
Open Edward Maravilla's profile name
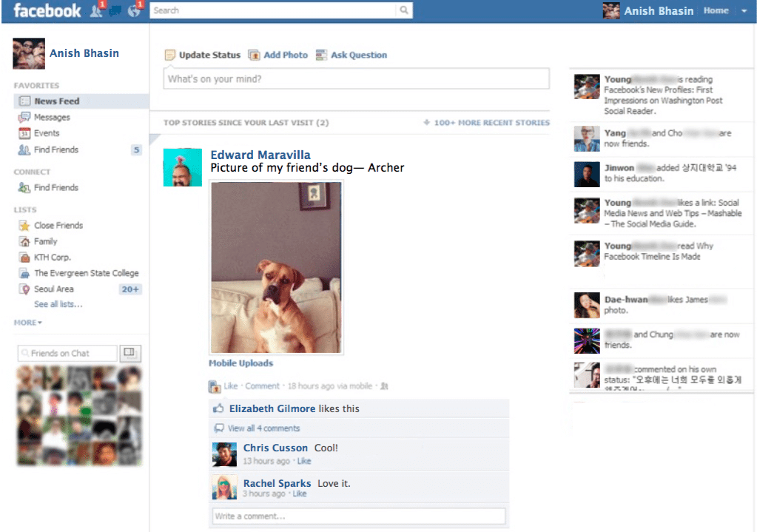tap(260, 155)
